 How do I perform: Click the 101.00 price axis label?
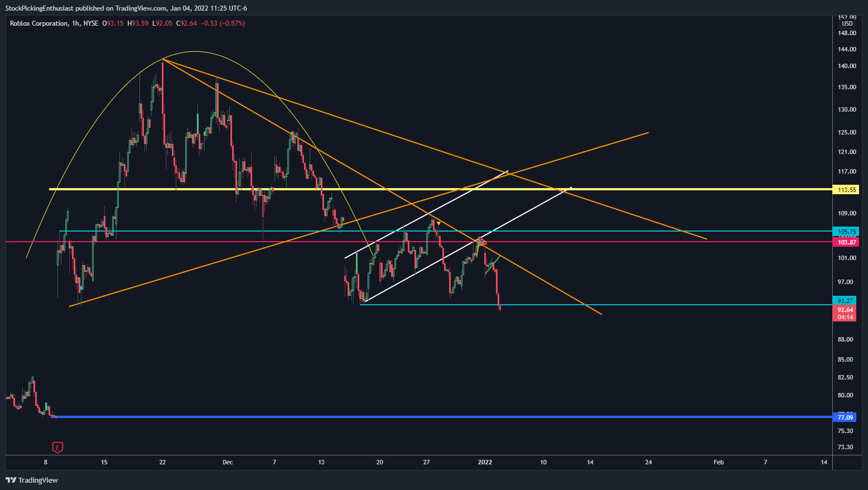[846, 258]
